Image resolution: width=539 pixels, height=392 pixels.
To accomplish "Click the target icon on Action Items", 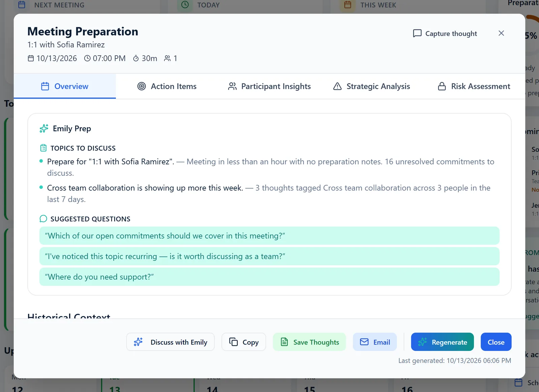I will [141, 86].
